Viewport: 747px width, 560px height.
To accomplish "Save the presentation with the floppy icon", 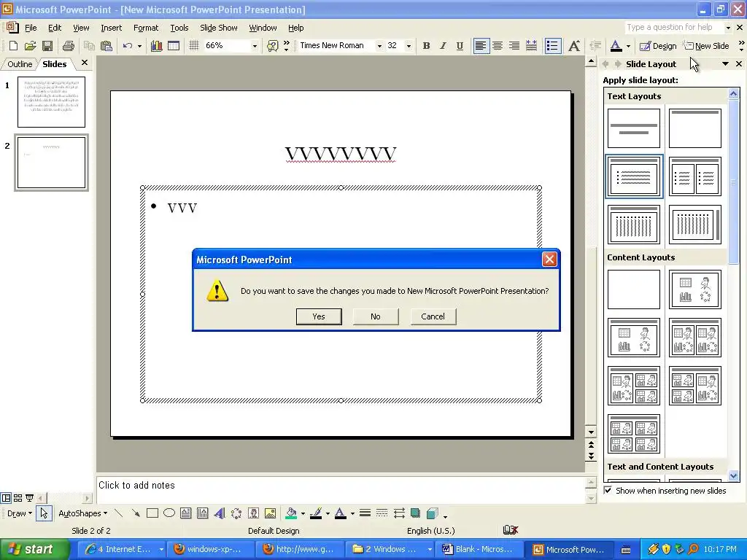I will coord(47,46).
